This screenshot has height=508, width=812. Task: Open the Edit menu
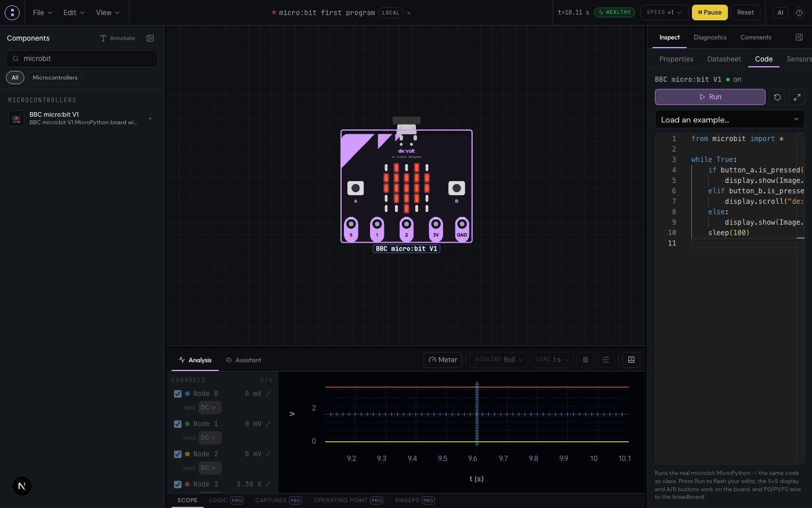[74, 13]
